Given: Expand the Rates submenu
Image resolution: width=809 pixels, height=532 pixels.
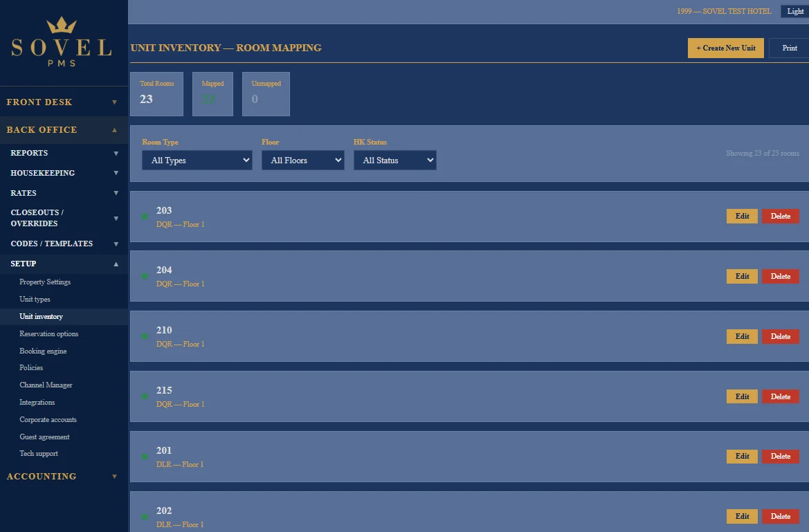Looking at the screenshot, I should [64, 193].
